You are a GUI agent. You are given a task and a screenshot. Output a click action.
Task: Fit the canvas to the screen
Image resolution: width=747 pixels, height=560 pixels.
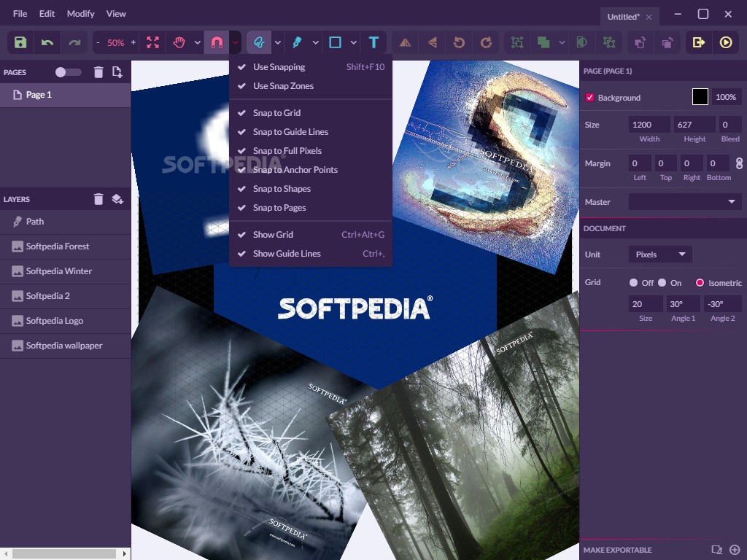pyautogui.click(x=152, y=42)
